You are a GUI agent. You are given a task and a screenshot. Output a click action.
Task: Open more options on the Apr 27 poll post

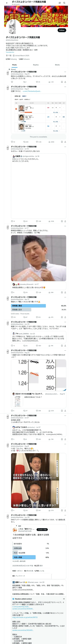(x=65, y=297)
